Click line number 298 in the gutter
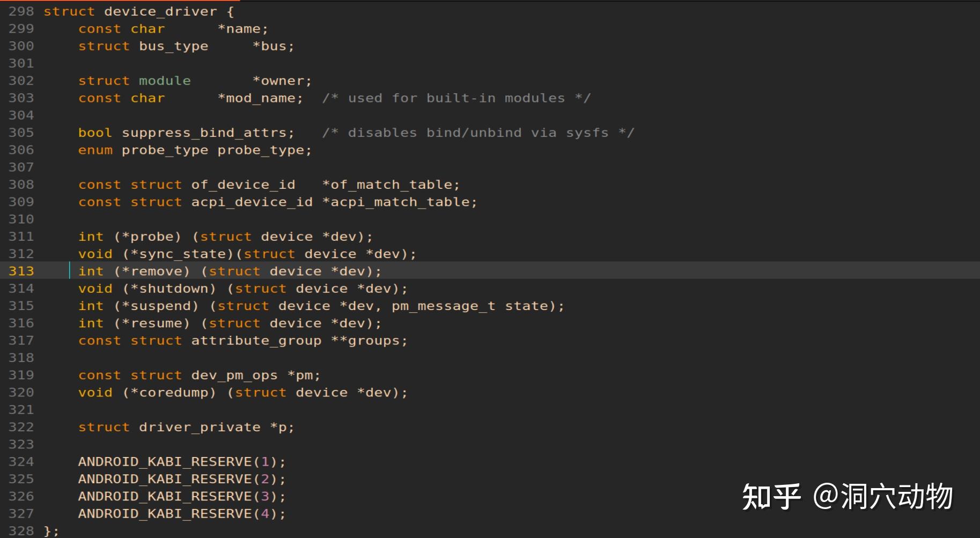Image resolution: width=980 pixels, height=538 pixels. [x=21, y=11]
